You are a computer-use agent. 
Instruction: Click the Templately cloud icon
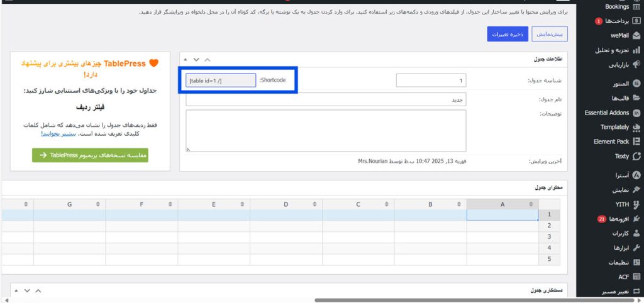(x=636, y=127)
